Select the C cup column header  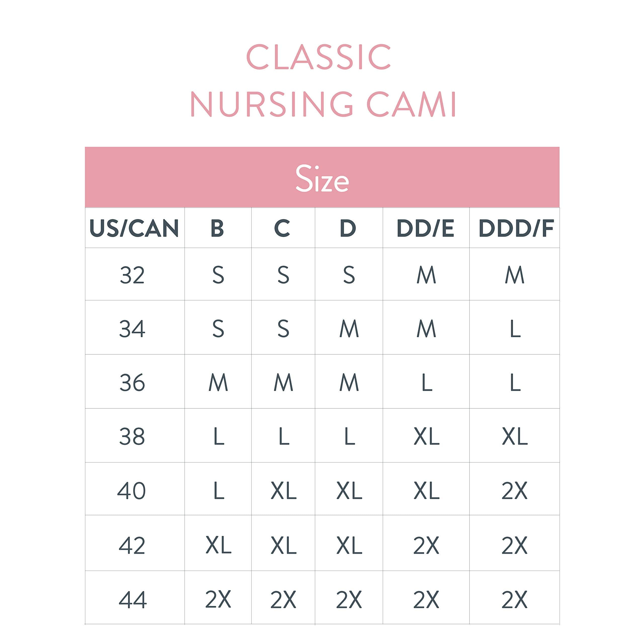(x=282, y=229)
